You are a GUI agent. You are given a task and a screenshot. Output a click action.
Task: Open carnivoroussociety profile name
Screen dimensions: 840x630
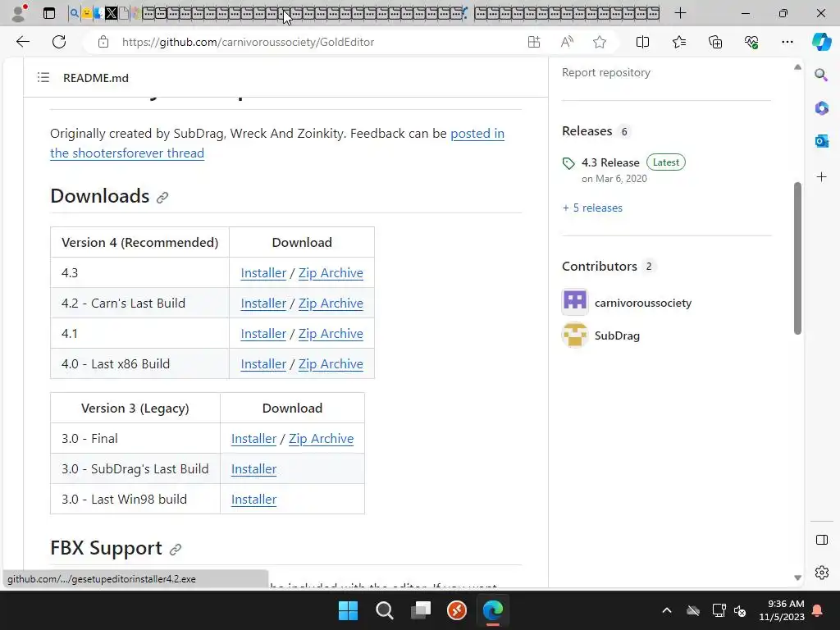click(x=643, y=303)
